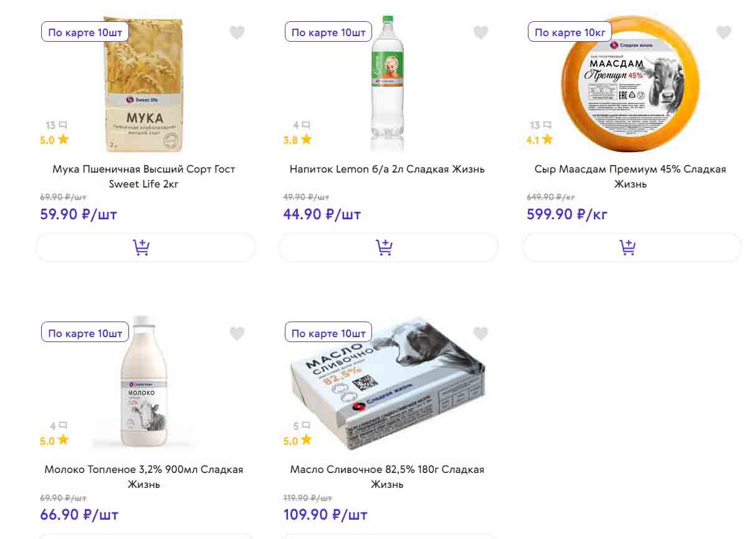Open reviews icon for butter
756x539 pixels.
pos(305,426)
